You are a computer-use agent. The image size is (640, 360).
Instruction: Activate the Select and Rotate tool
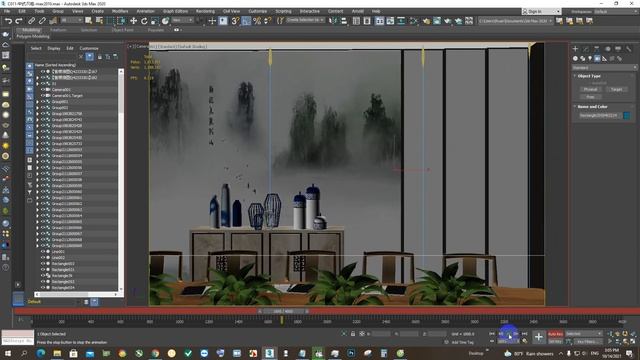tap(144, 20)
